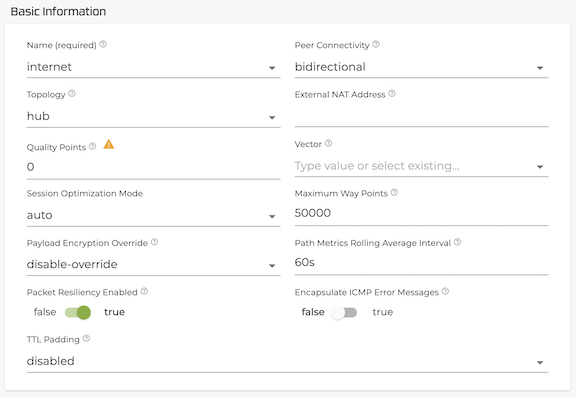This screenshot has height=397, width=576.
Task: Show help for Payload Encryption Override
Action: (x=155, y=242)
